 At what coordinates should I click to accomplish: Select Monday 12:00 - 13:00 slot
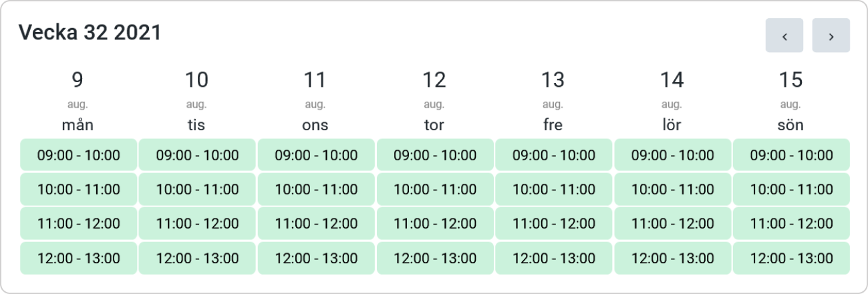click(x=78, y=258)
